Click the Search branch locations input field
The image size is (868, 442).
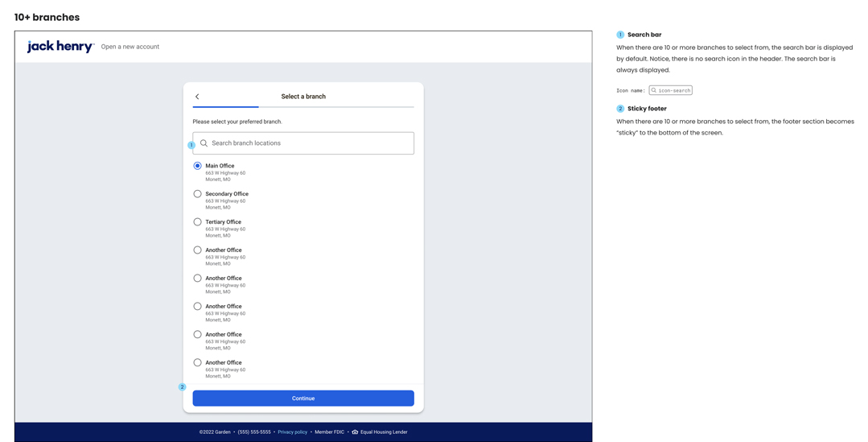point(310,143)
